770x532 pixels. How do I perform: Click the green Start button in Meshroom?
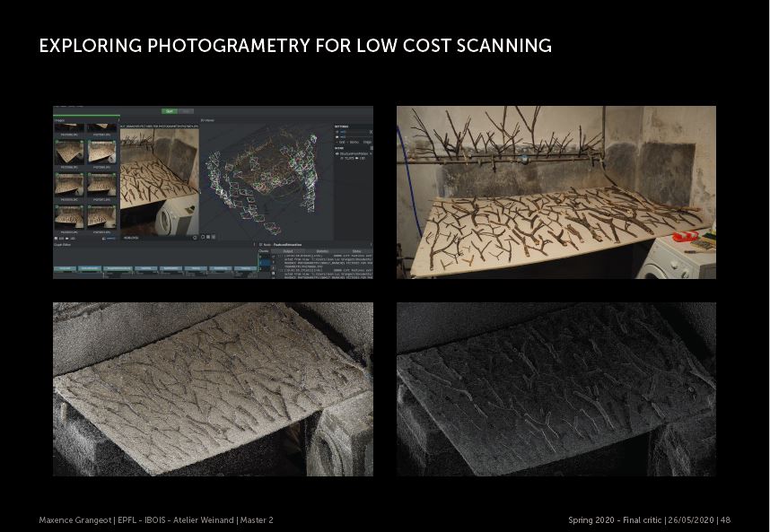pos(169,111)
